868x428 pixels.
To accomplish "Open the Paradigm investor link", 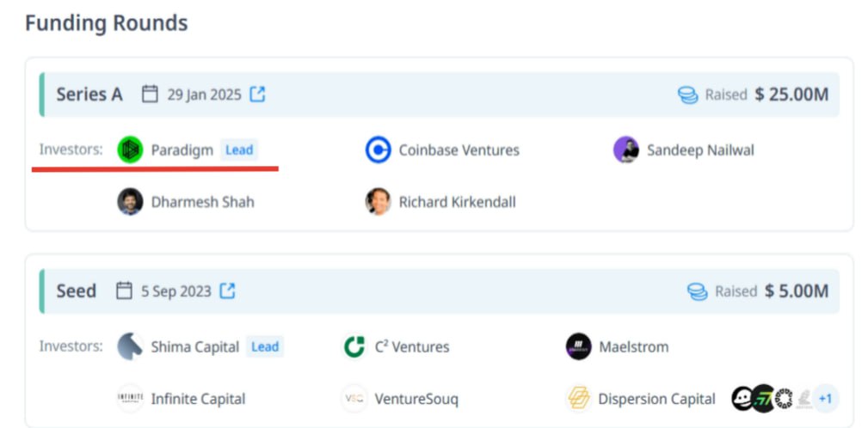I will 182,150.
